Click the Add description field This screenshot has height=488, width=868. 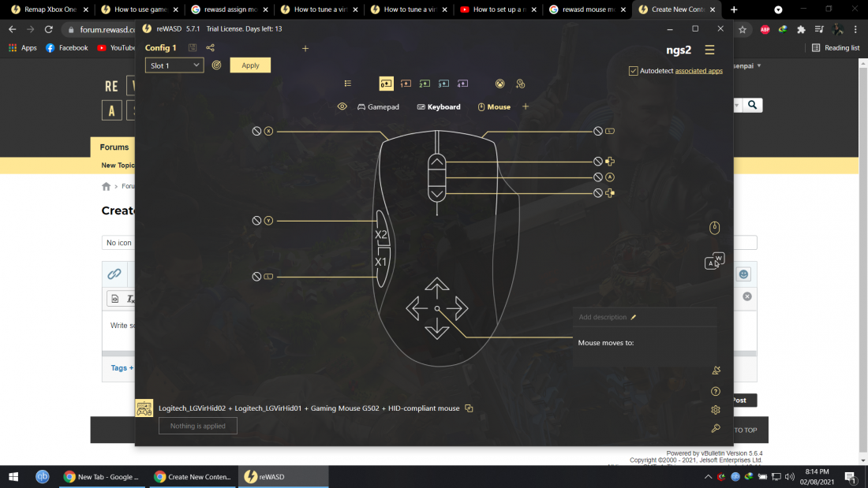click(x=602, y=317)
